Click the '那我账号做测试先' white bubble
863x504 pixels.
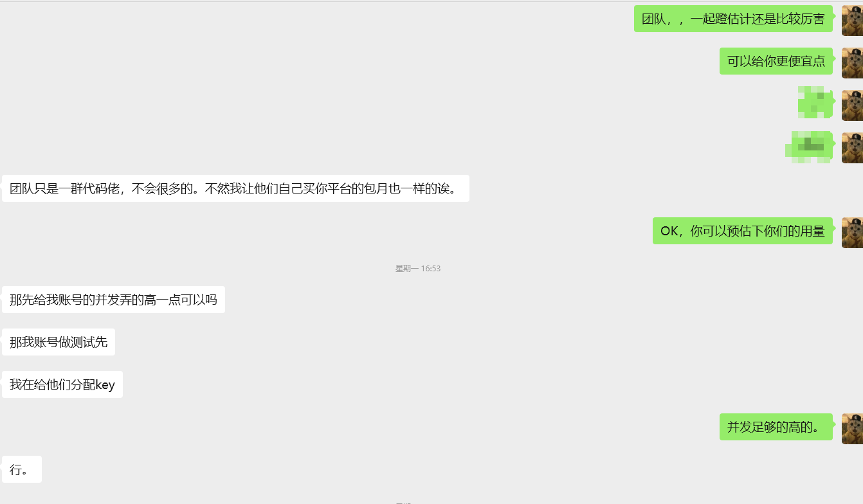click(x=59, y=342)
